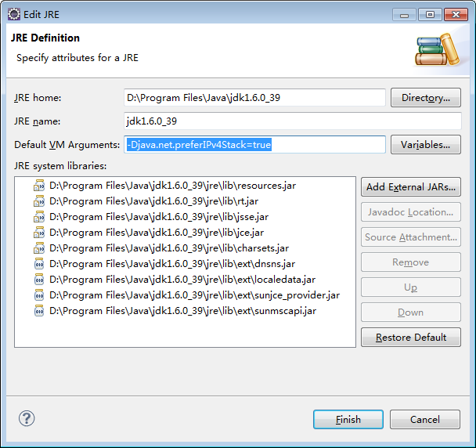476x448 pixels.
Task: Open the Variables selection dialog
Action: coord(425,145)
